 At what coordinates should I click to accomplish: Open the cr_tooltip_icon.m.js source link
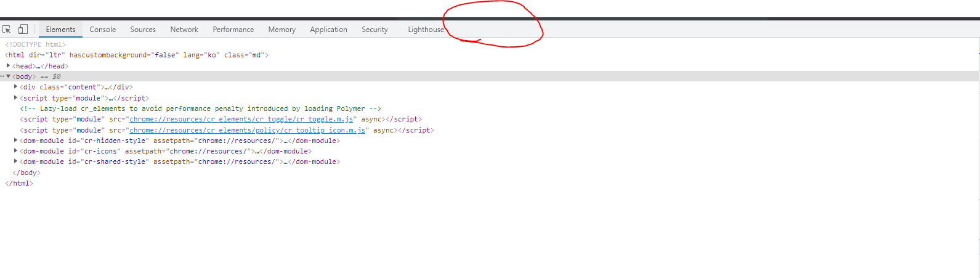[248, 130]
